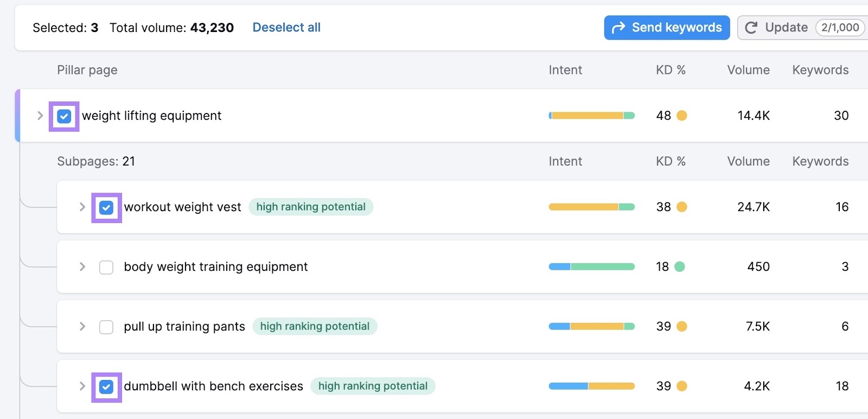The height and width of the screenshot is (419, 868).
Task: Click the yellow KD dot for workout weight vest
Action: pos(682,207)
